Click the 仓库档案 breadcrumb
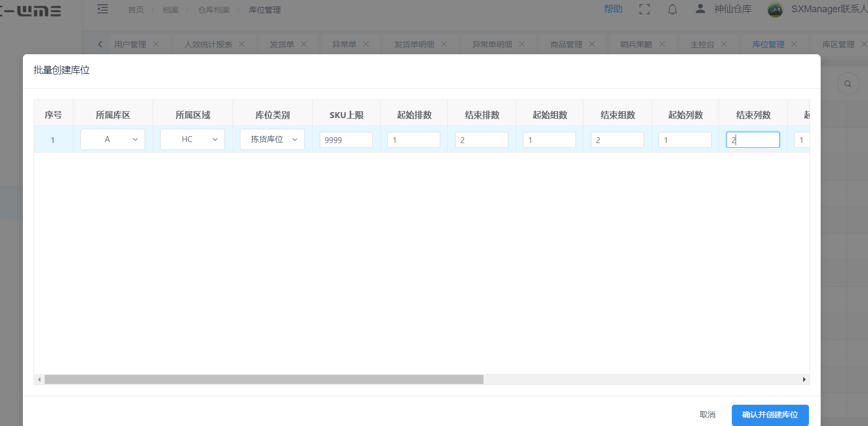This screenshot has height=426, width=868. coord(214,10)
